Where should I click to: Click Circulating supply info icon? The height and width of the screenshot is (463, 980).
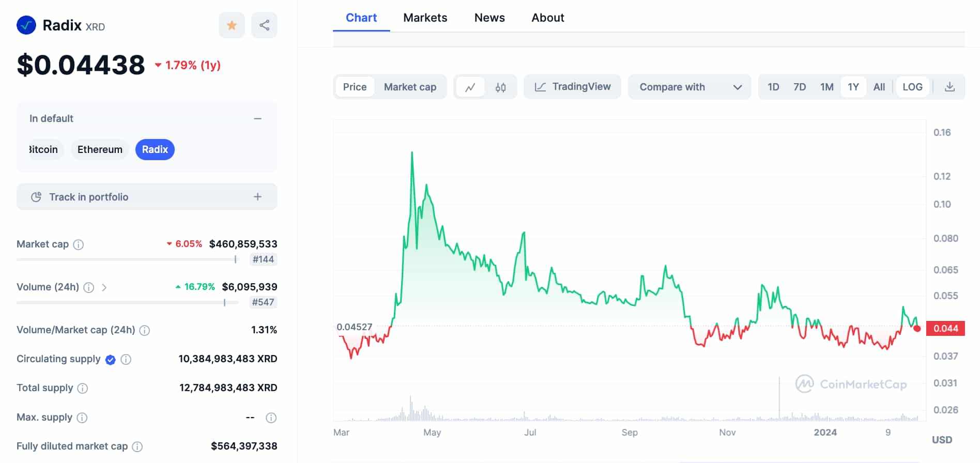126,359
